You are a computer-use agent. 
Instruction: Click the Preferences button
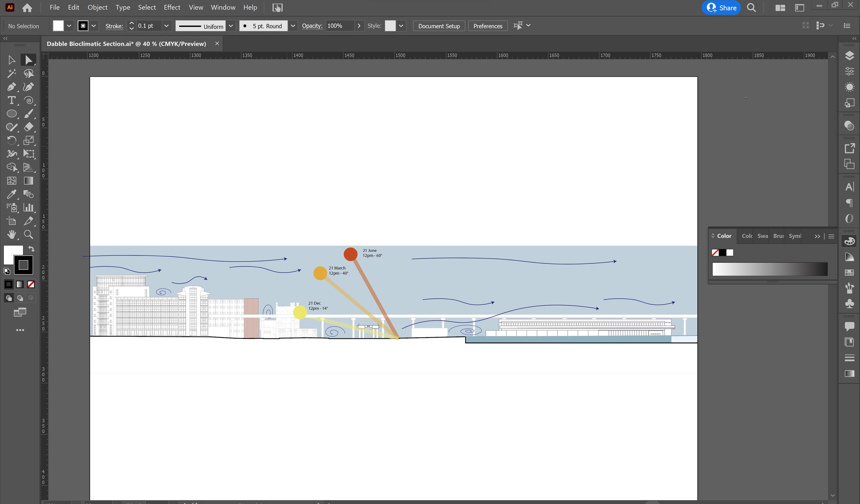(488, 26)
